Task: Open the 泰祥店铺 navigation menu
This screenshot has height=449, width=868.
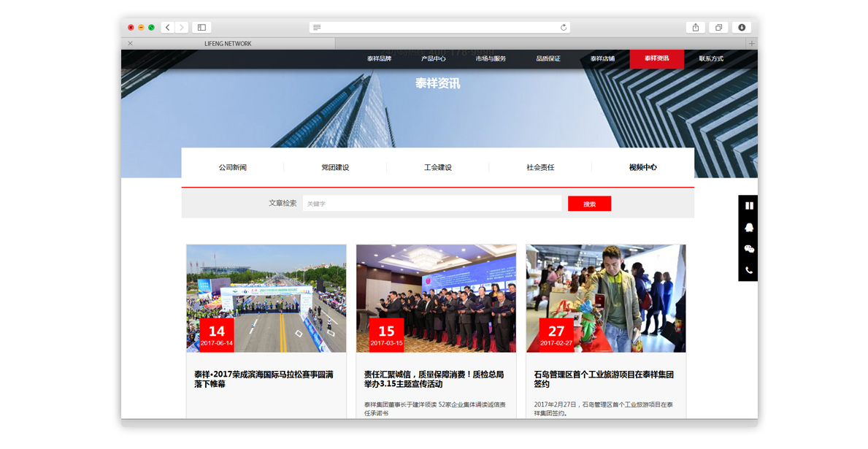Action: (x=602, y=58)
